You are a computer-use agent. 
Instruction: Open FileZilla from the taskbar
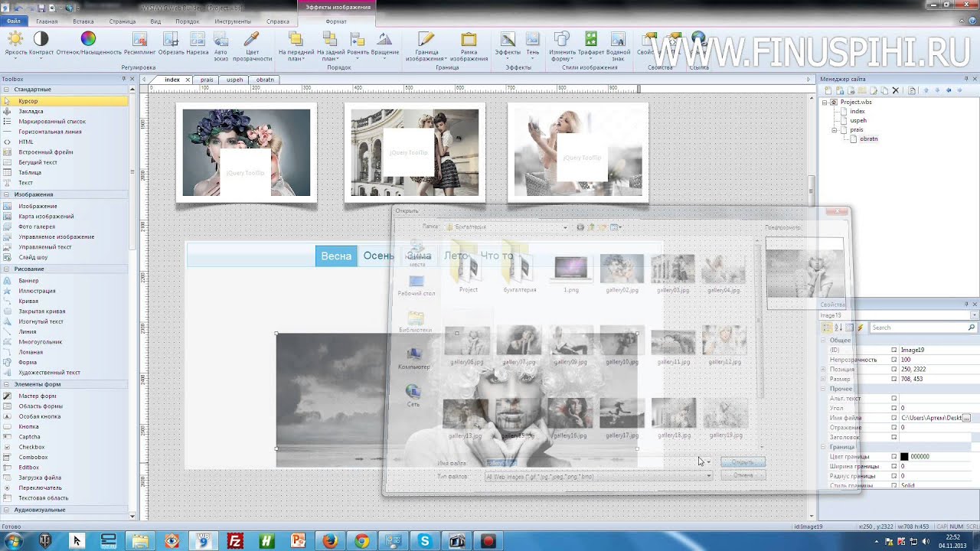pos(235,541)
